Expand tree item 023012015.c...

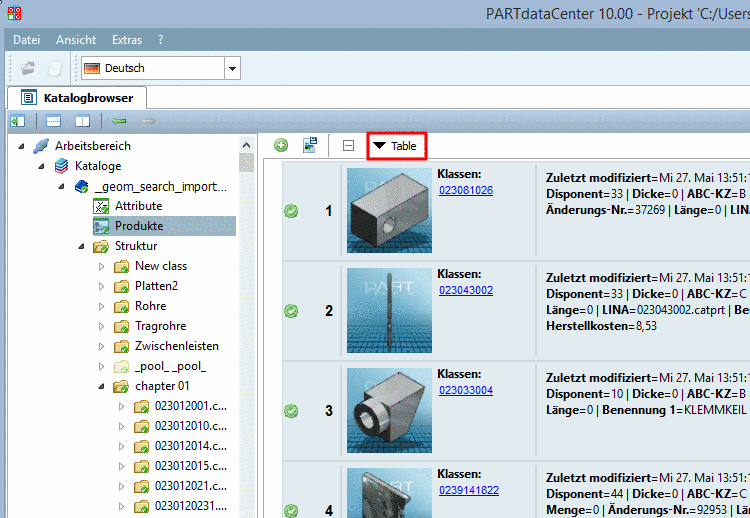click(x=121, y=467)
